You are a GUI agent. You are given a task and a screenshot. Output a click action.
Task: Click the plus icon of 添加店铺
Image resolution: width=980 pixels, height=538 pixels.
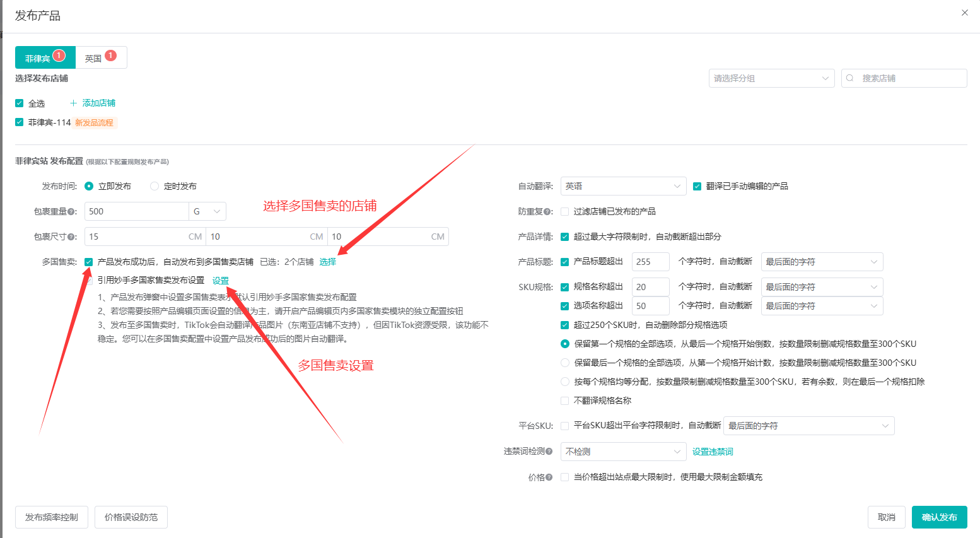pyautogui.click(x=73, y=103)
